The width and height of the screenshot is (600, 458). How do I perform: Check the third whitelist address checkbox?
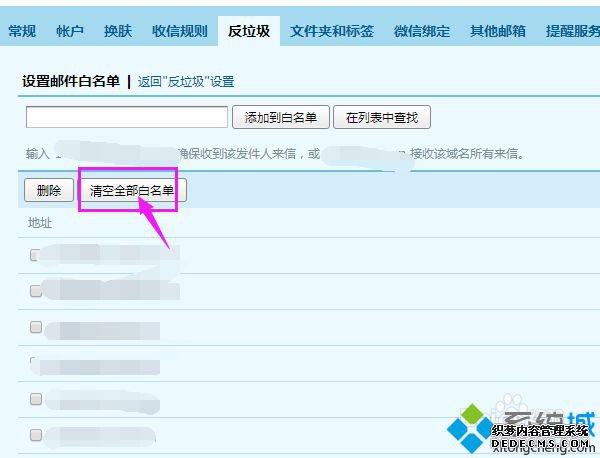tap(36, 327)
